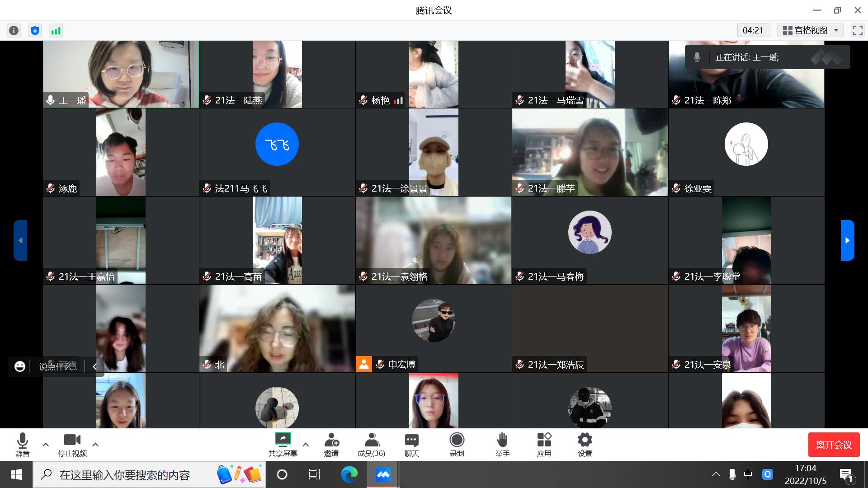Click the Windows taskbar search box
The width and height of the screenshot is (868, 488).
coord(124,475)
